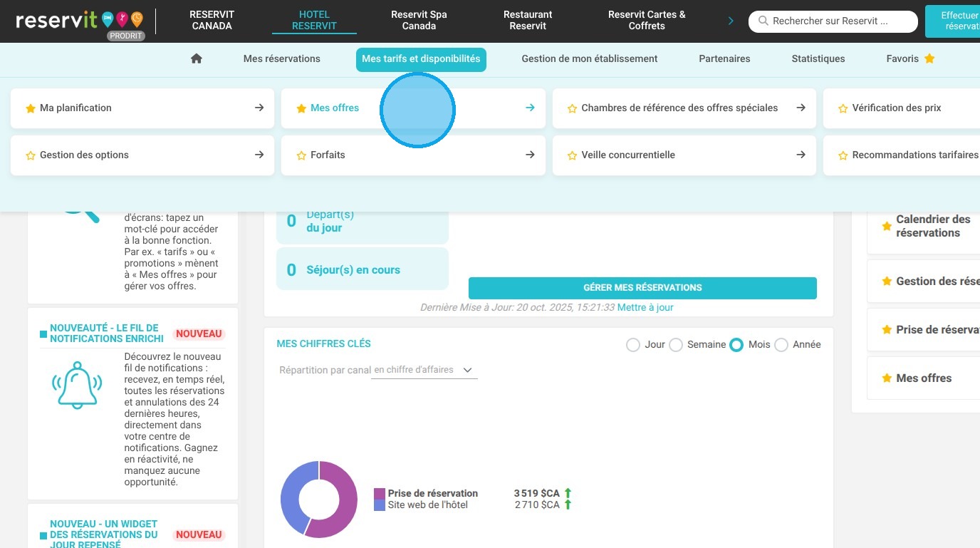Click arrow on Mes offres menu card
This screenshot has height=548, width=980.
530,108
